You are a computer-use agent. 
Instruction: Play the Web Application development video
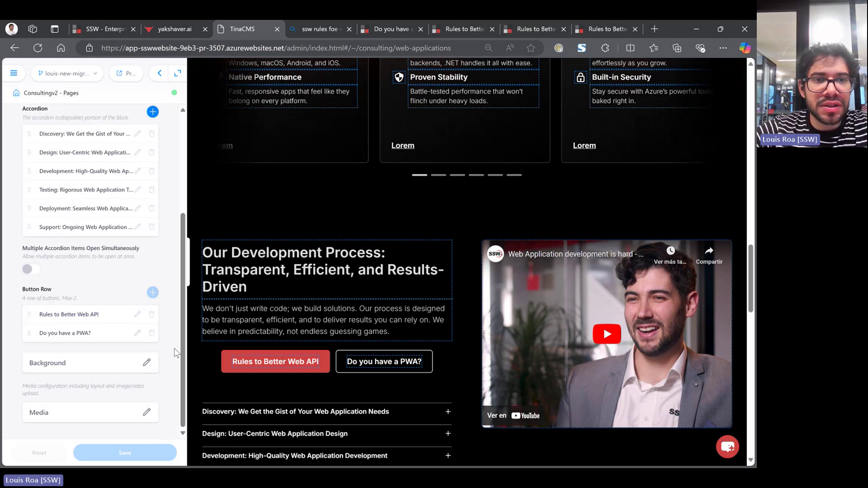[x=607, y=334]
